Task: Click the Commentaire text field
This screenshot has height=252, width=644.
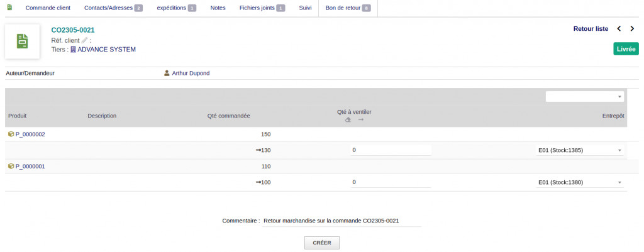Action: [341, 221]
